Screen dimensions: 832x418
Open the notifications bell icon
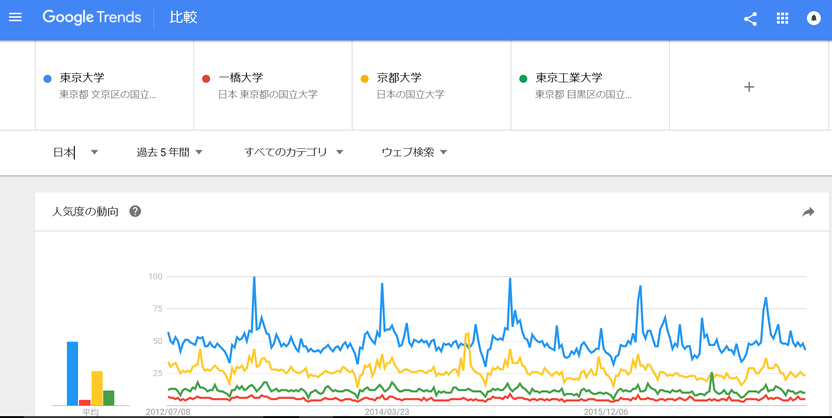pos(813,19)
